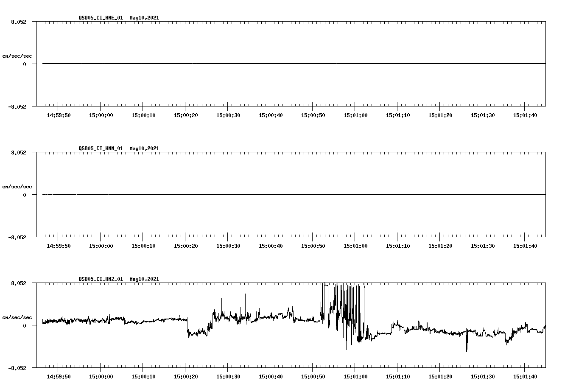576x392 pixels.
Task: Click the -8.052 lower limit on HNZ plot
Action: (17, 368)
